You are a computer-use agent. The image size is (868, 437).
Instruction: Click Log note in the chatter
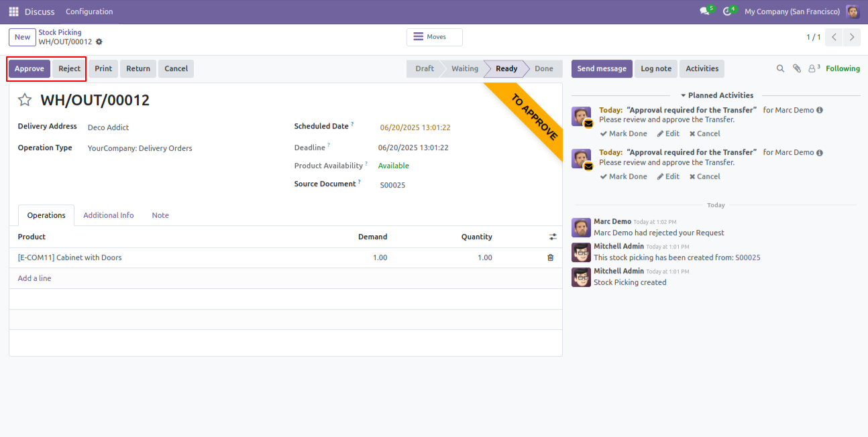[x=656, y=68]
